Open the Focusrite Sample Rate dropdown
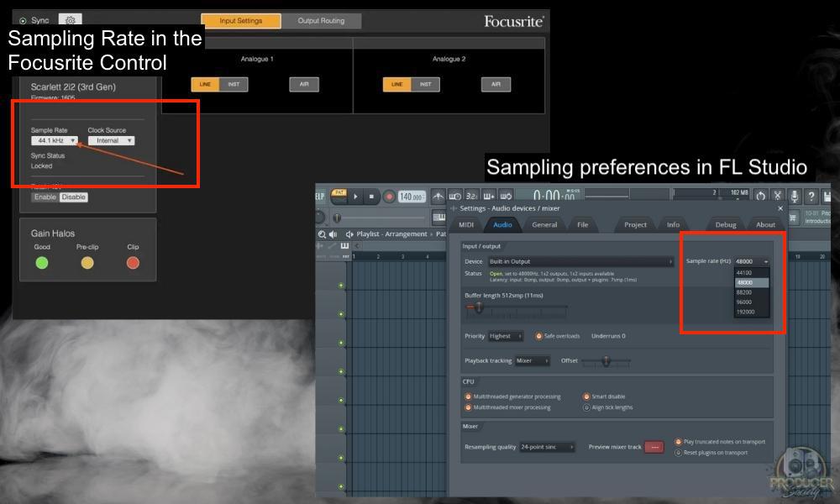840x504 pixels. point(55,141)
